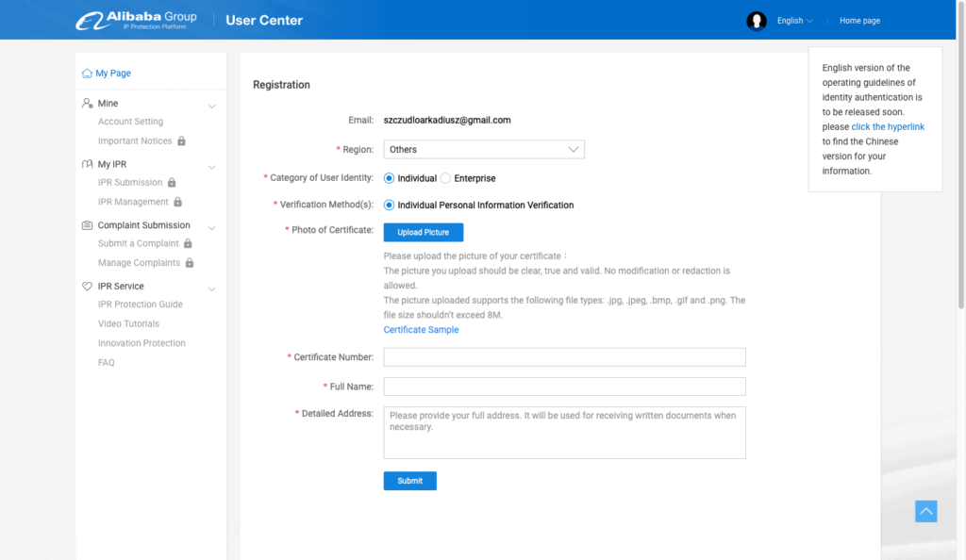Open the English language dropdown
This screenshot has height=560, width=966.
[794, 21]
